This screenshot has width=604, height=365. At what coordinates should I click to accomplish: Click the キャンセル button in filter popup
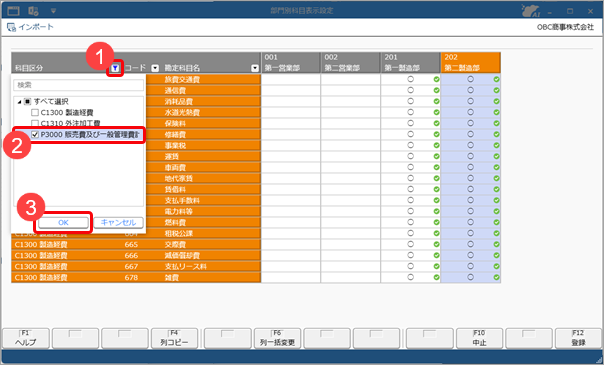(x=118, y=223)
